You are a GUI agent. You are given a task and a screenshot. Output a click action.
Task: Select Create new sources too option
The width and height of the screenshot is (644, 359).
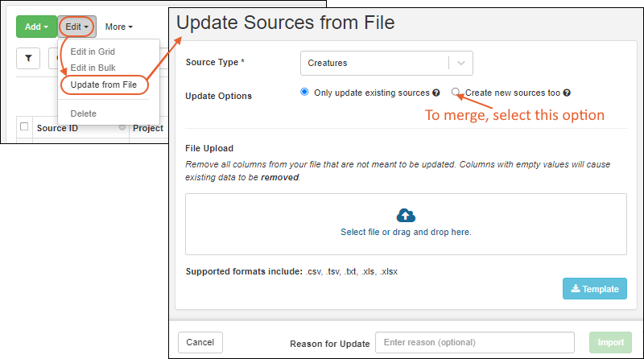[x=456, y=92]
